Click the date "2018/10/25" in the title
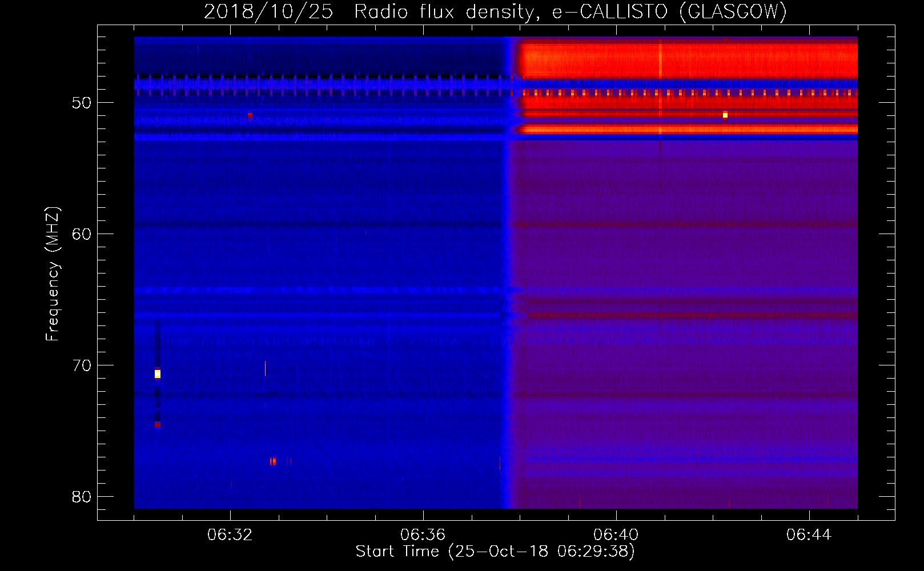Viewport: 924px width, 571px height. [268, 11]
